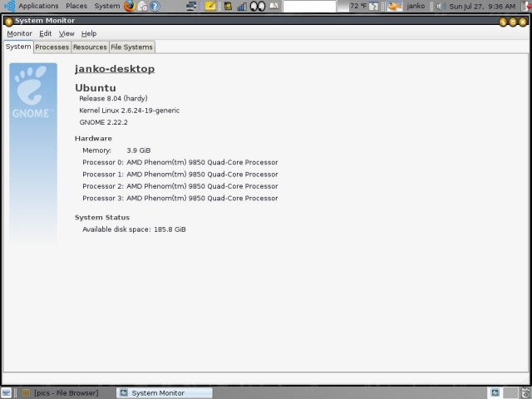Viewport: 532px width, 399px height.
Task: Open the Monitor menu
Action: [x=19, y=33]
